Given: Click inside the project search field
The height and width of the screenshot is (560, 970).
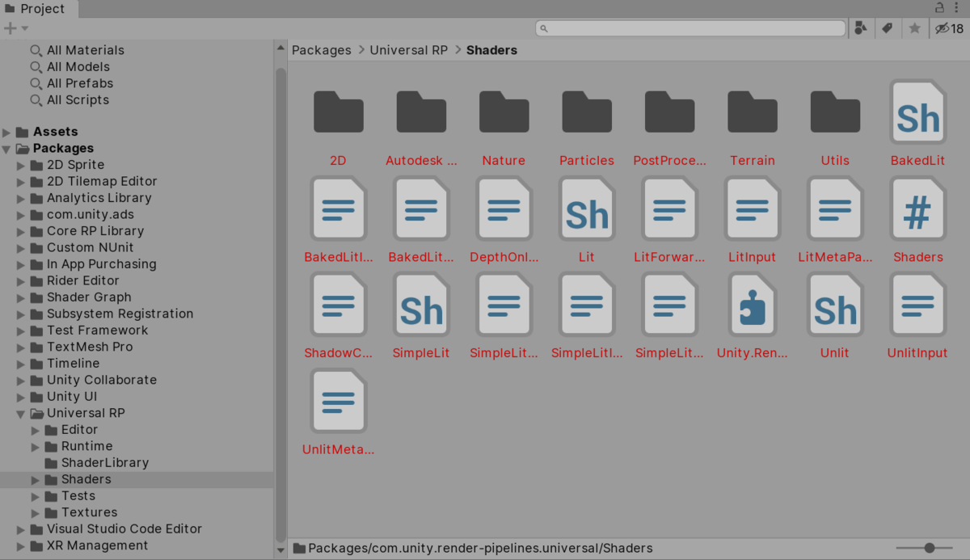Looking at the screenshot, I should pyautogui.click(x=691, y=28).
